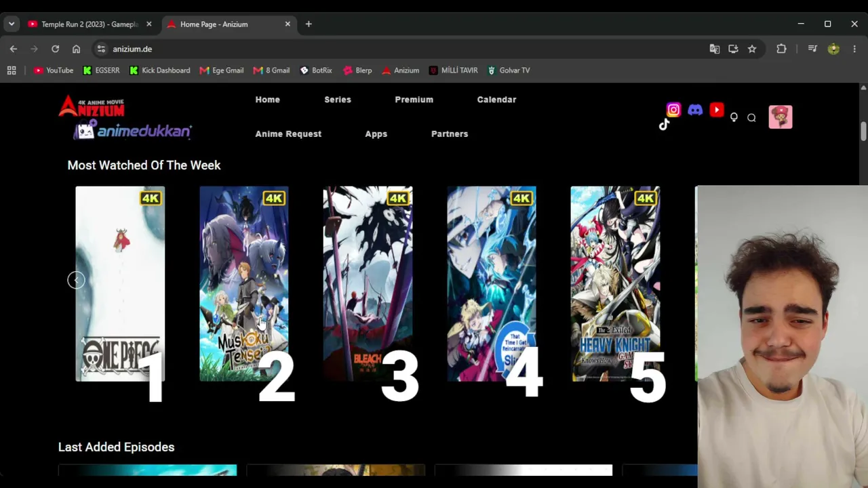Viewport: 868px width, 488px height.
Task: Open the YouTube bookmark
Action: pyautogui.click(x=54, y=70)
